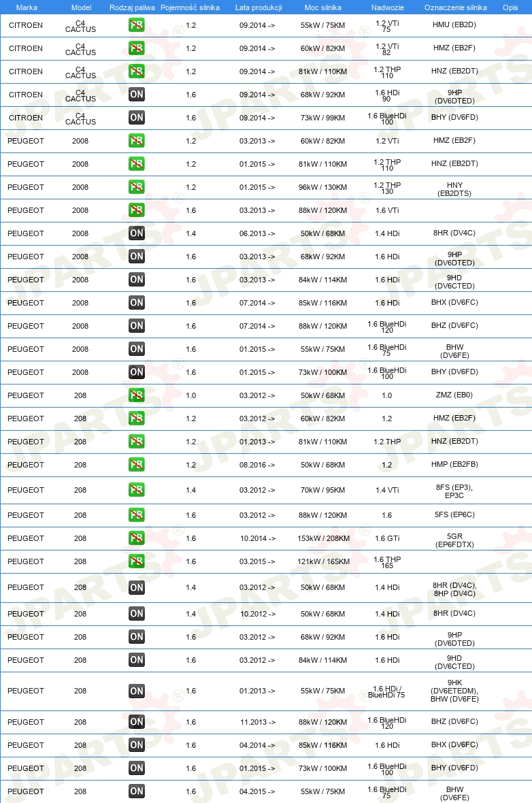This screenshot has width=532, height=803.
Task: Select the PB icon for Peugeot 208 HMZ (EB2F)
Action: pyautogui.click(x=136, y=418)
